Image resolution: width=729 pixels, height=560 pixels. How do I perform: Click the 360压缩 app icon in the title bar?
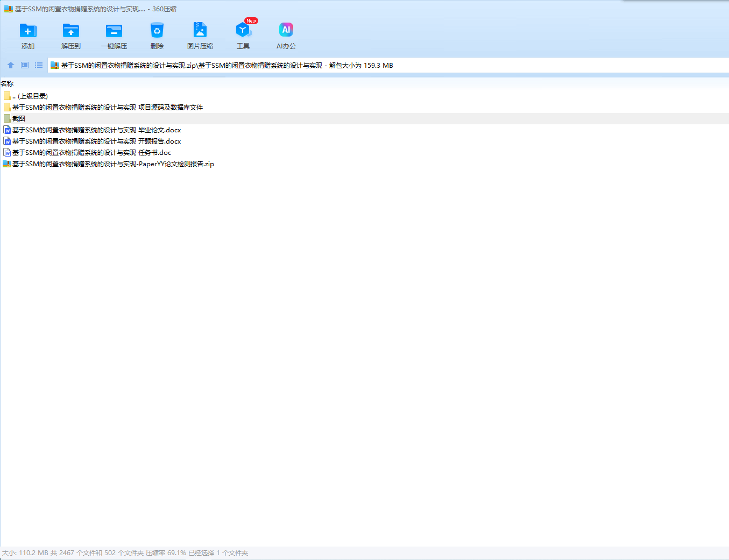9,9
